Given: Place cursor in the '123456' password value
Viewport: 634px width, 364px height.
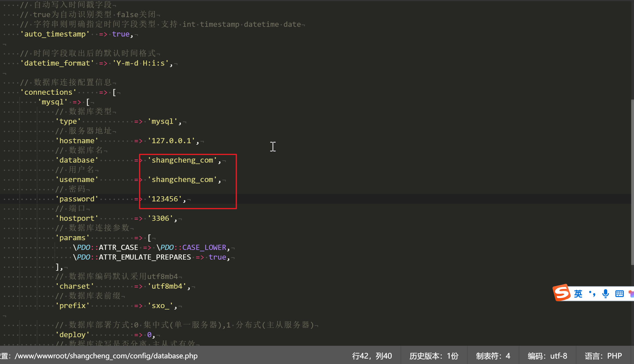Looking at the screenshot, I should pyautogui.click(x=165, y=199).
